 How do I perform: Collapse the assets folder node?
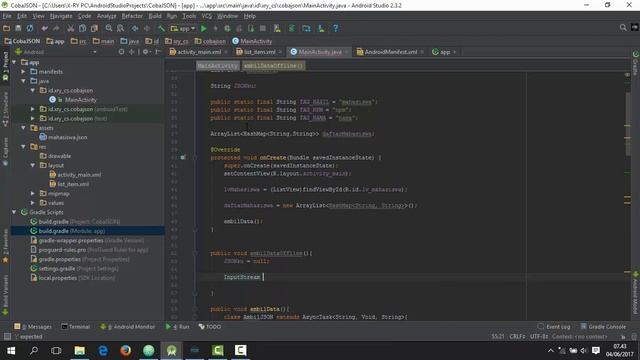(24, 128)
